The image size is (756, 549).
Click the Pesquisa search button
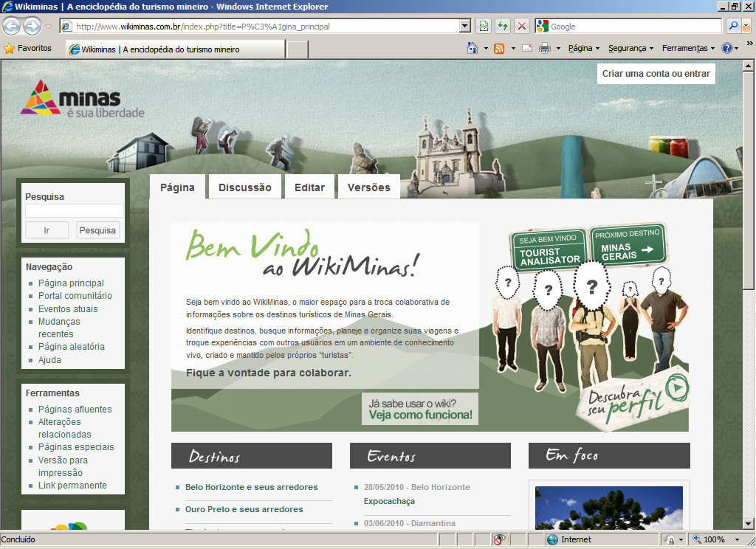tap(97, 230)
